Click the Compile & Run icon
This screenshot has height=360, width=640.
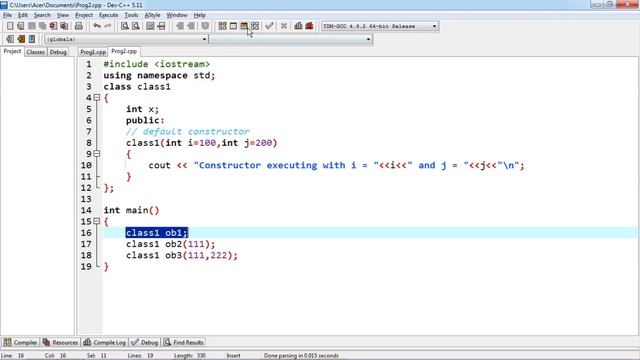(244, 26)
